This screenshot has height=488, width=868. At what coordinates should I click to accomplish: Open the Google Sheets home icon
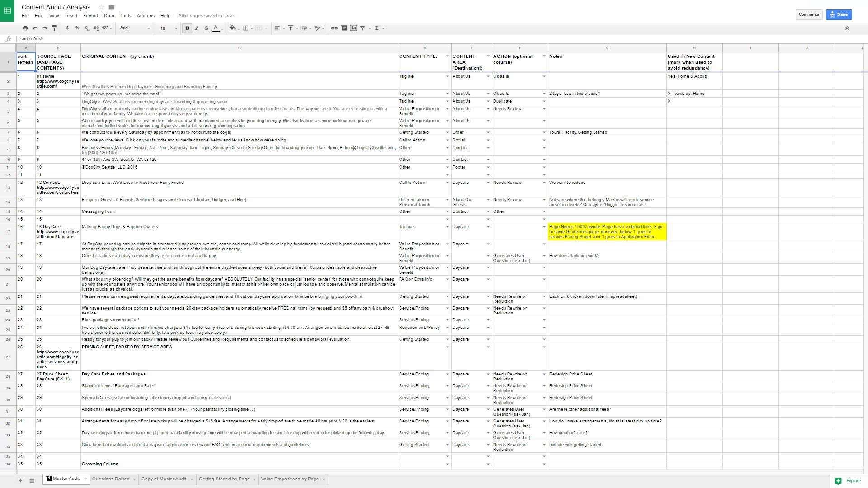point(7,10)
